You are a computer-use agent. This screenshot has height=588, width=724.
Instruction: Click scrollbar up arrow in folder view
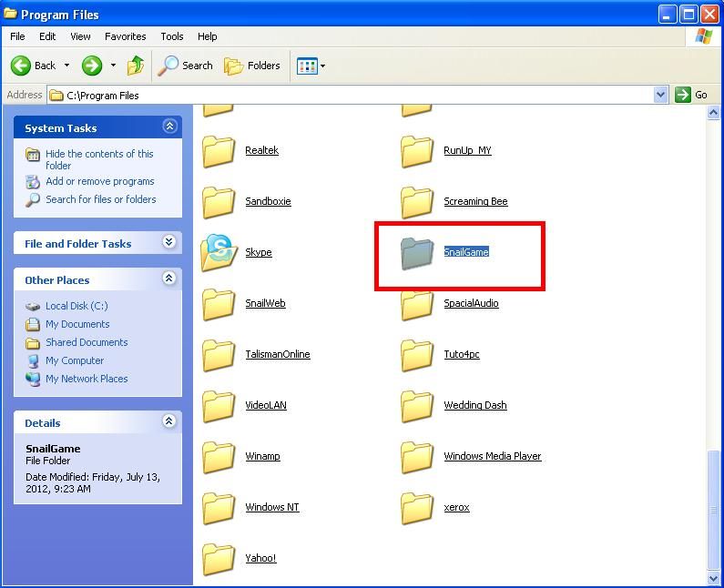[x=713, y=112]
